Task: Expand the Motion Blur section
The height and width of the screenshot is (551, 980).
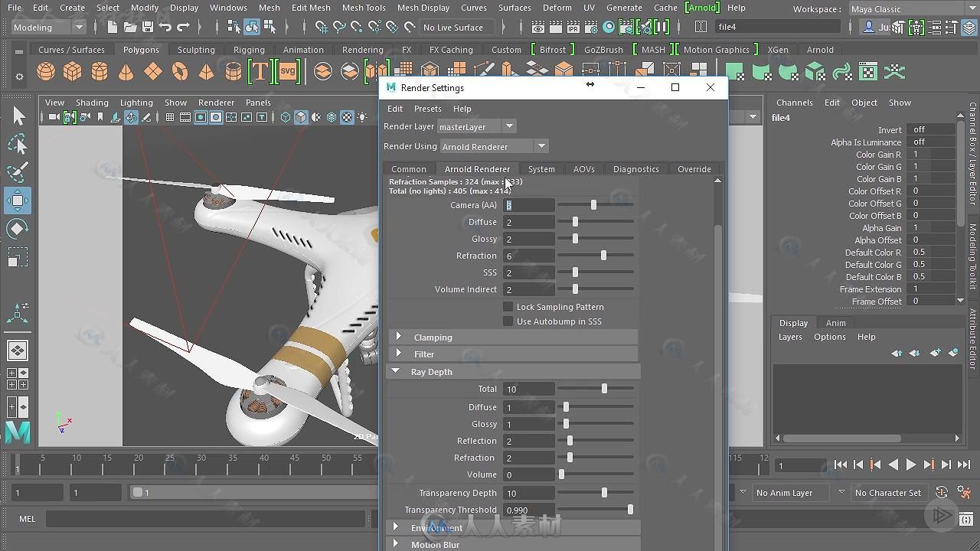Action: click(396, 544)
